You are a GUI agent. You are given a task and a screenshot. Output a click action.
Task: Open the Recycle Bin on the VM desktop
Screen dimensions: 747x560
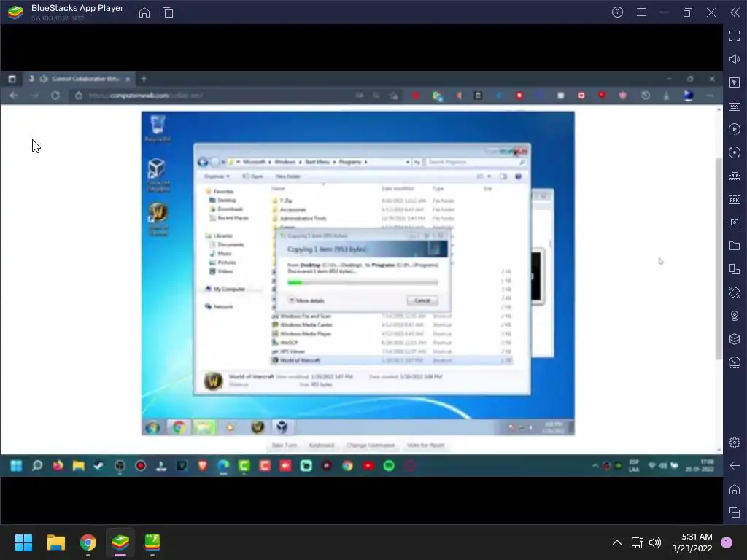[158, 128]
